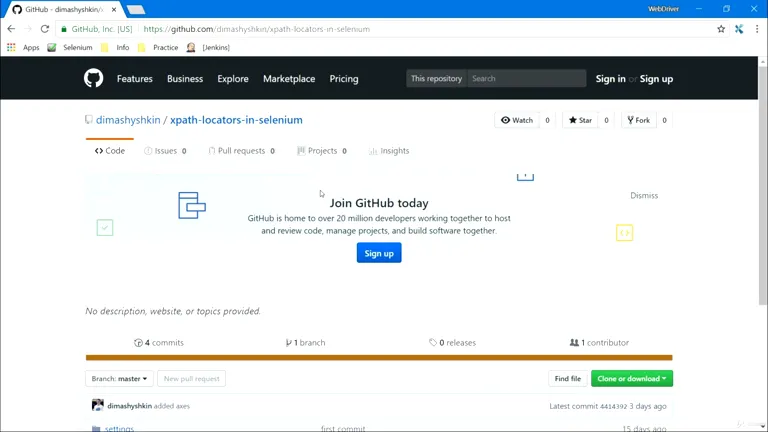Viewport: 768px width, 432px height.
Task: Open the Apps grid in bookmarks bar
Action: point(23,48)
